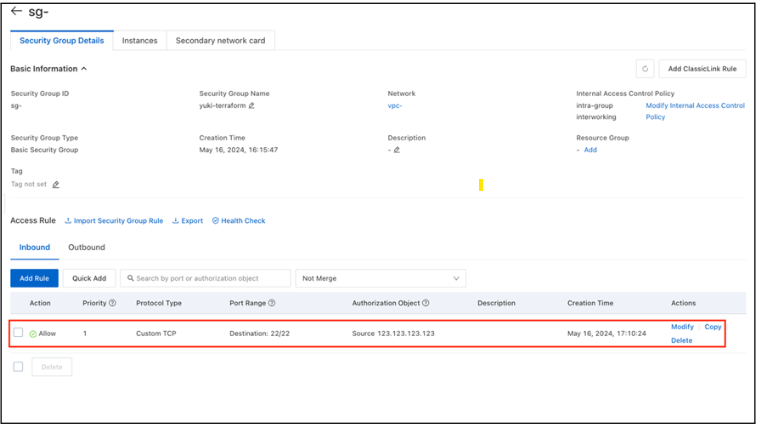This screenshot has height=424, width=758.
Task: Collapse the Basic Information section
Action: pyautogui.click(x=84, y=69)
